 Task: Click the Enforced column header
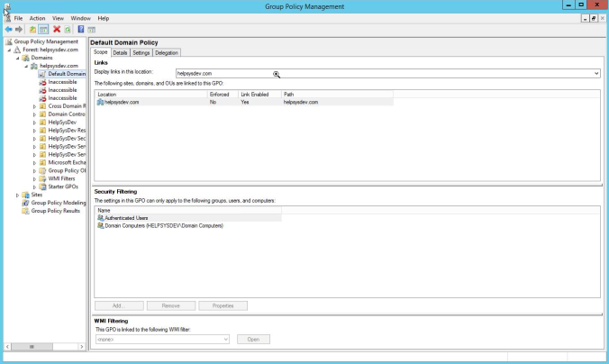tap(219, 95)
